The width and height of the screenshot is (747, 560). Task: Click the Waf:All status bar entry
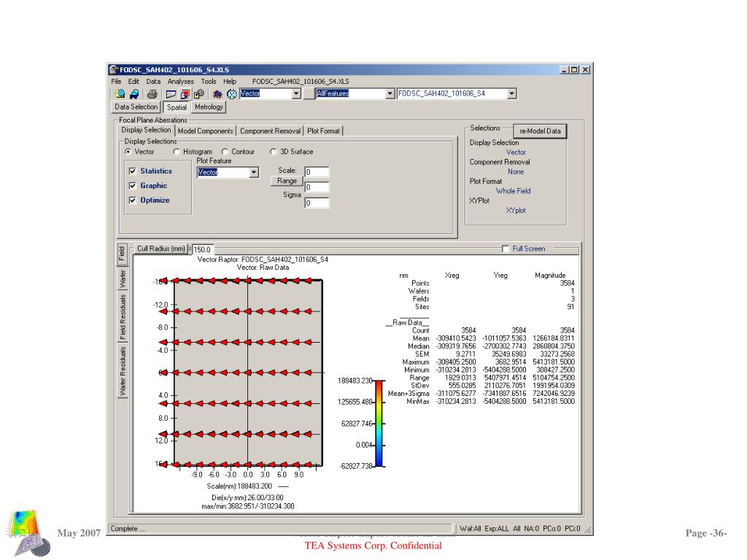point(471,529)
